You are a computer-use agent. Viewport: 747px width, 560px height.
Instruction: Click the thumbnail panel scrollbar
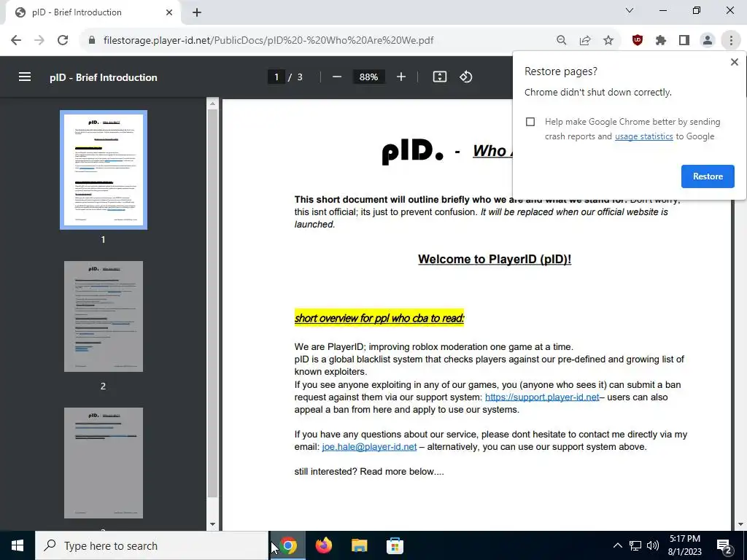click(212, 303)
